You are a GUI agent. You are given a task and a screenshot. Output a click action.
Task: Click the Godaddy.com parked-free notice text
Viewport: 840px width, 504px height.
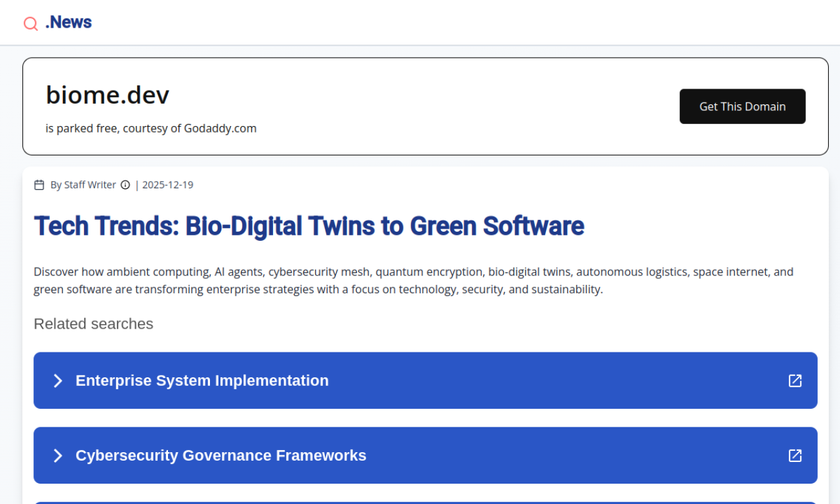[x=151, y=129]
